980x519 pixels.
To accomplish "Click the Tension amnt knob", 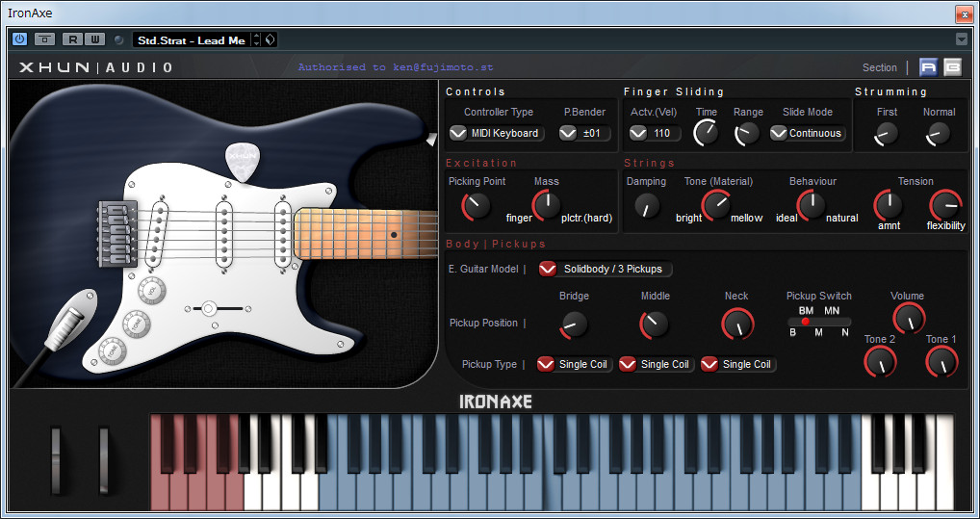I will click(x=889, y=205).
